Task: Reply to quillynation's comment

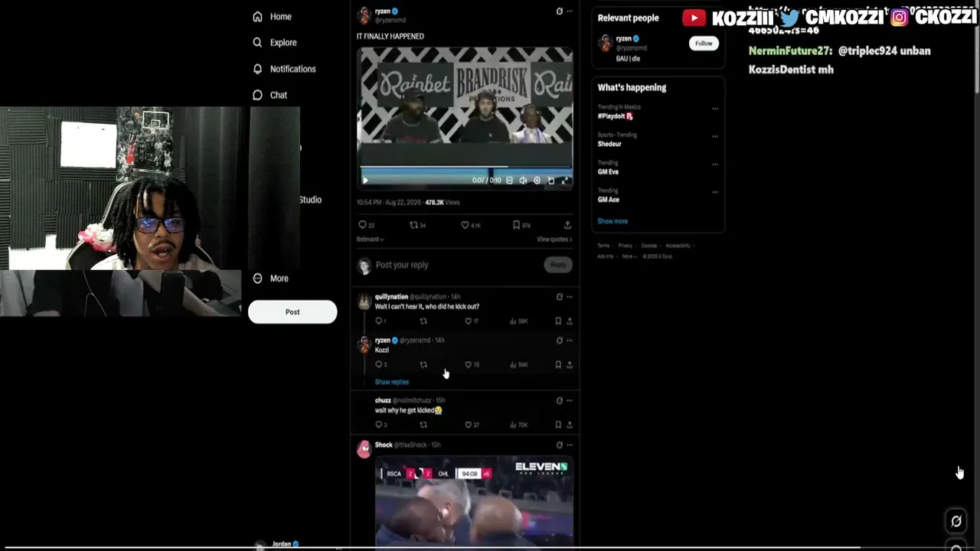Action: (380, 321)
